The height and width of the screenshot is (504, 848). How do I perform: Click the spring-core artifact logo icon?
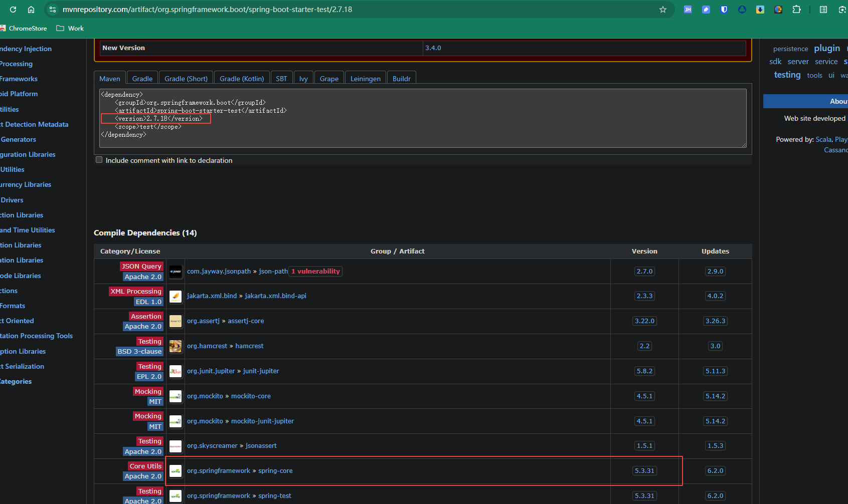pyautogui.click(x=176, y=471)
